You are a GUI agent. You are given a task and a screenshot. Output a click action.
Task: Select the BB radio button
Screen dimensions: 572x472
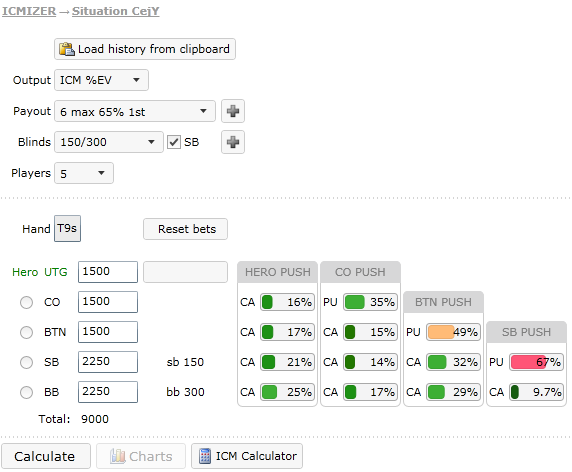click(26, 392)
